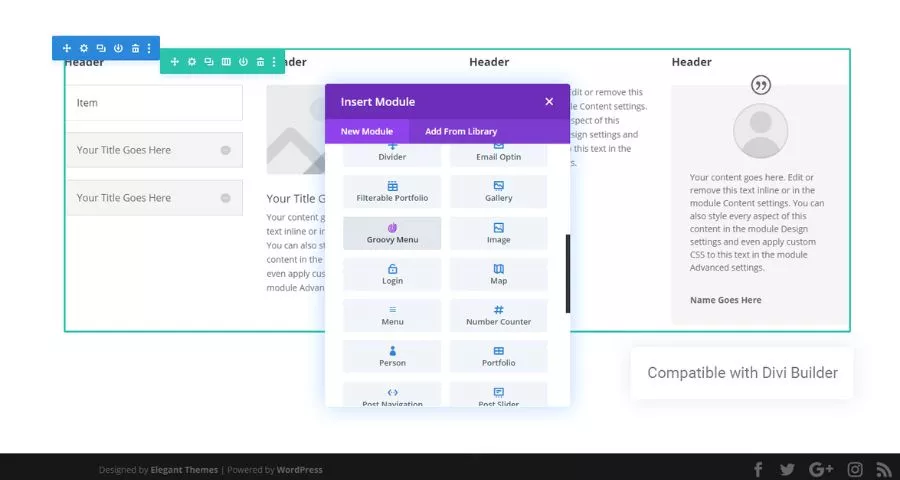Click the 'Item' field in first column
The width and height of the screenshot is (900, 480).
point(154,103)
